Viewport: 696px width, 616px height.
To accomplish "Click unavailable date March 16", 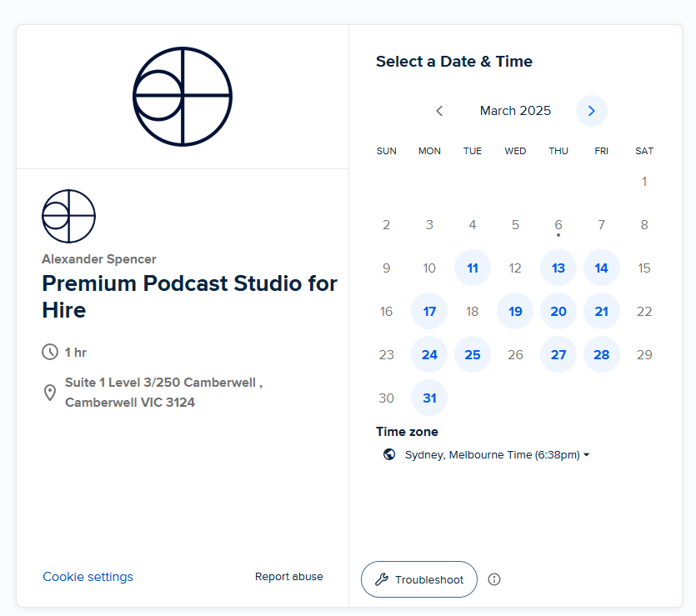I will point(386,311).
